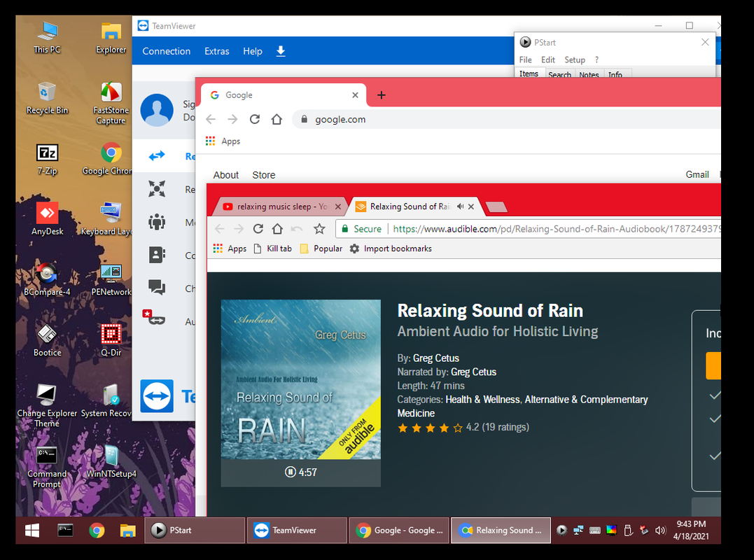Viewport: 754px width, 560px height.
Task: Close the relaxing music sleep tab
Action: click(338, 206)
